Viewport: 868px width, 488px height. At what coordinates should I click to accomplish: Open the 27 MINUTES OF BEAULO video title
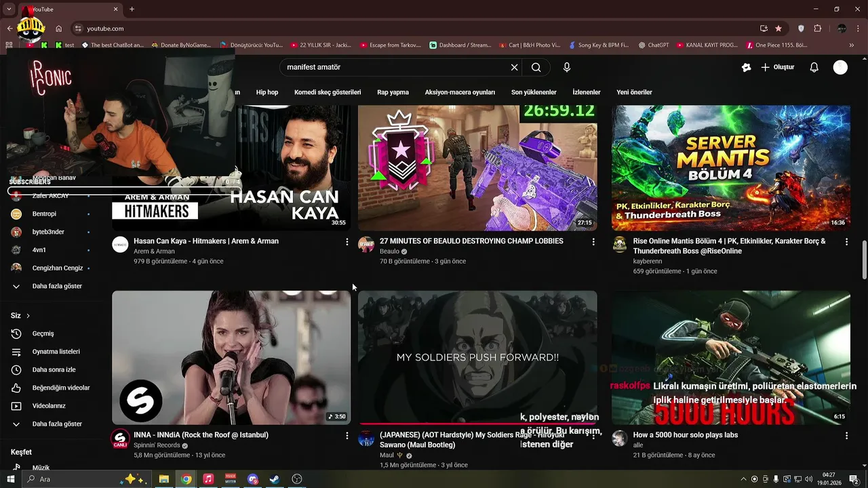[x=471, y=241]
